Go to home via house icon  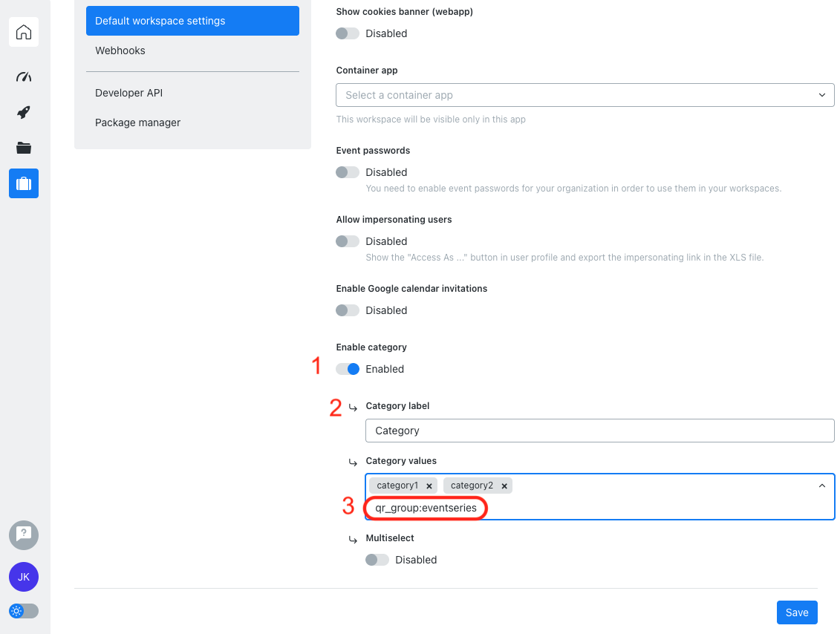point(24,33)
